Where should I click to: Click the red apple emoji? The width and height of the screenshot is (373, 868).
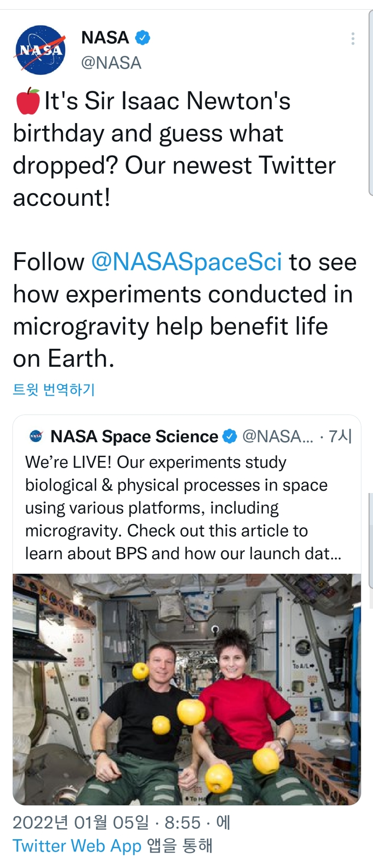tap(28, 101)
